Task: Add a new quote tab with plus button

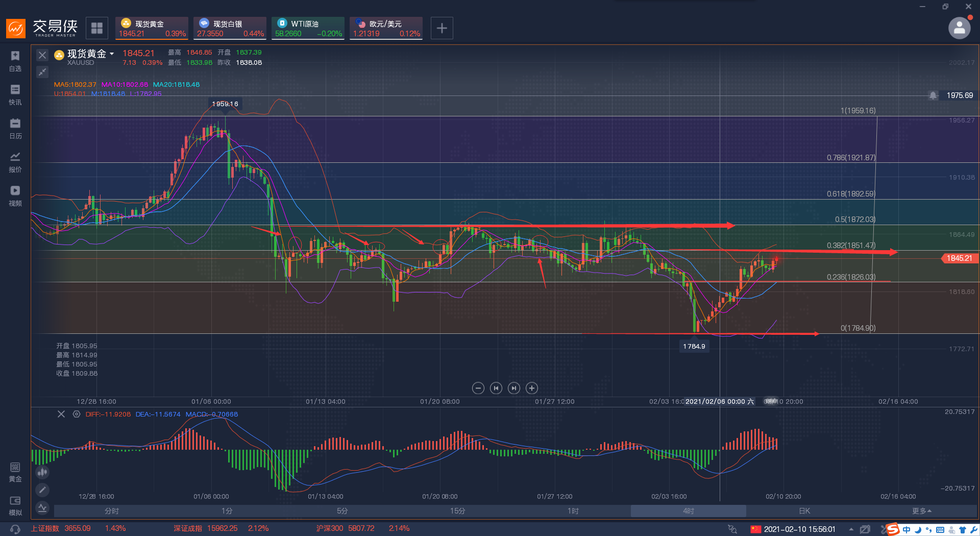Action: (442, 28)
